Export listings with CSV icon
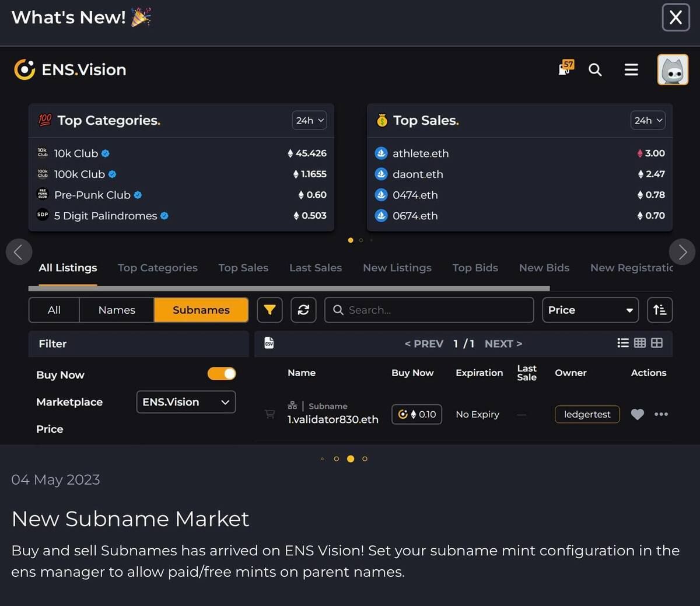 coord(269,343)
